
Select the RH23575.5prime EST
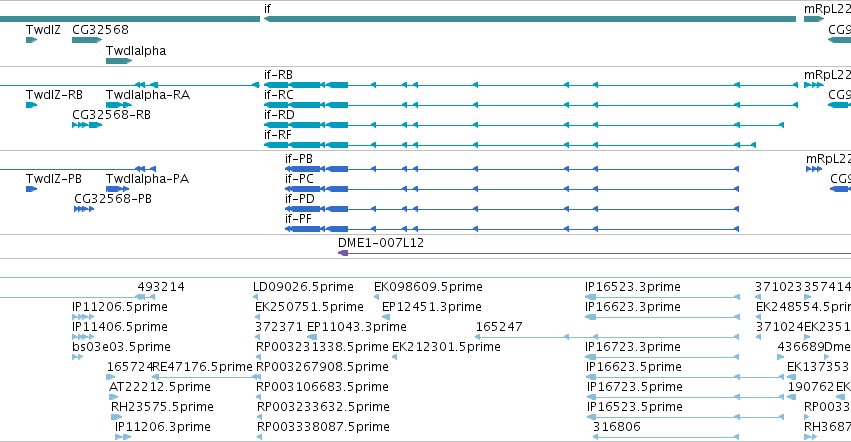117,418
